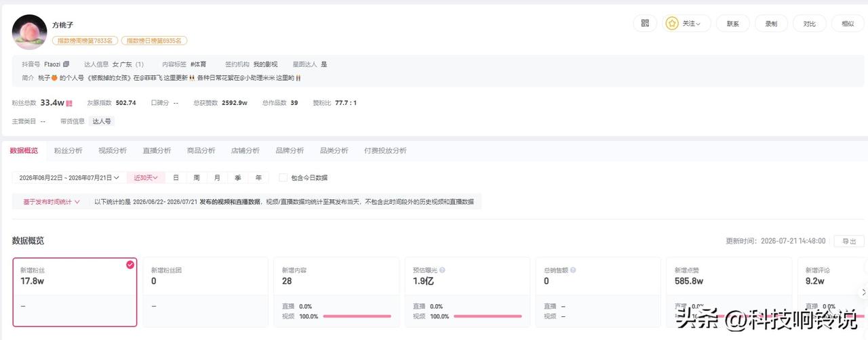Select the 预估曝光 card showing 1.9亿

point(467,292)
